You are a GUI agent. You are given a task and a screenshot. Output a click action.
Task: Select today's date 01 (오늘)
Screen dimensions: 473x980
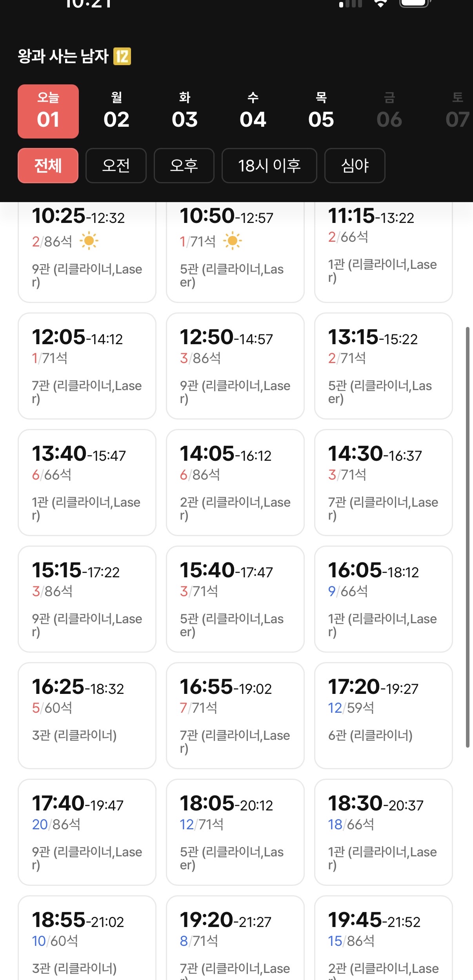48,111
